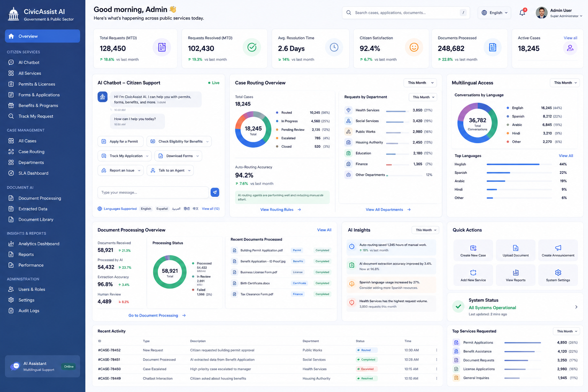
Task: Click the Live indicator on AI Chatbot
Action: (x=214, y=83)
